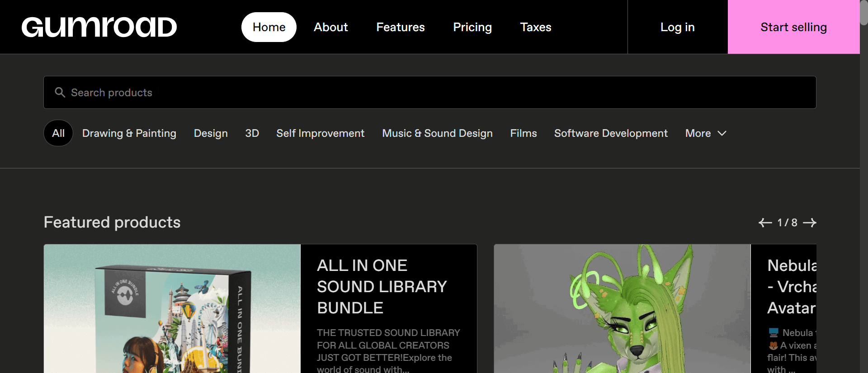Select Drawing & Painting category
Image resolution: width=868 pixels, height=373 pixels.
(129, 133)
